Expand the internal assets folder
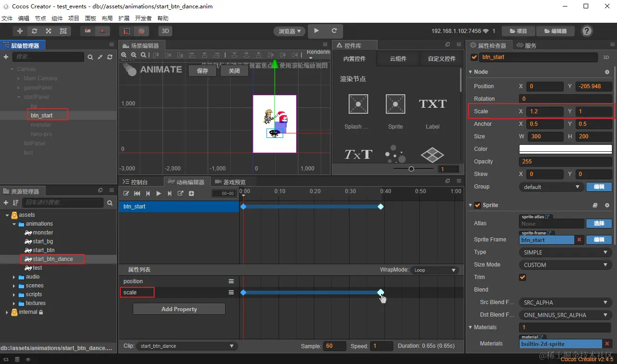This screenshot has height=364, width=617. coord(7,312)
